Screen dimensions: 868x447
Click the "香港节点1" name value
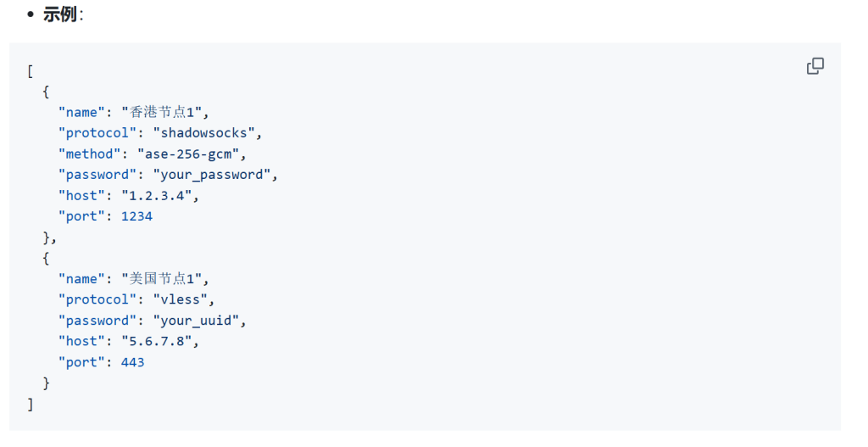pyautogui.click(x=164, y=112)
